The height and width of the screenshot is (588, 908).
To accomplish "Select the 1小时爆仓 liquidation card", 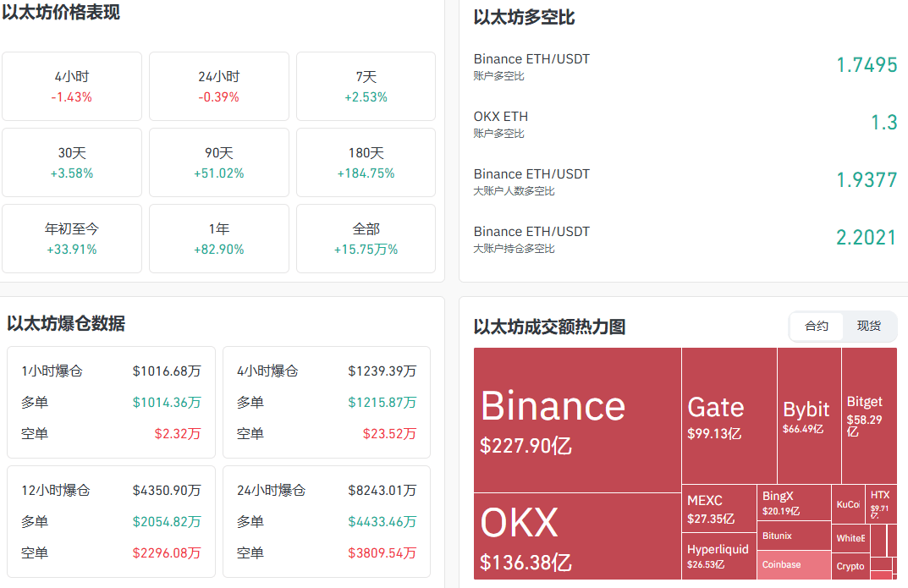I will click(112, 402).
